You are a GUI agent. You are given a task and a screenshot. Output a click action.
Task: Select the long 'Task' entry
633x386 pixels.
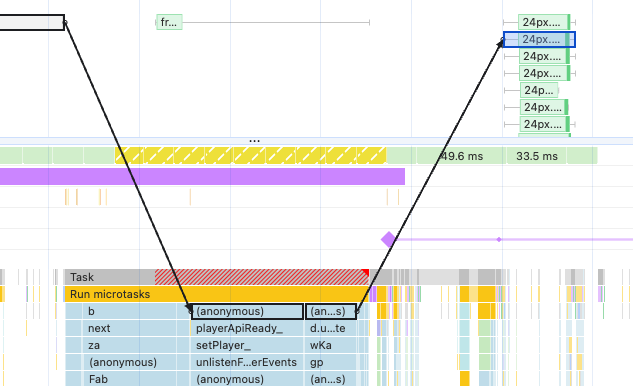(217, 277)
